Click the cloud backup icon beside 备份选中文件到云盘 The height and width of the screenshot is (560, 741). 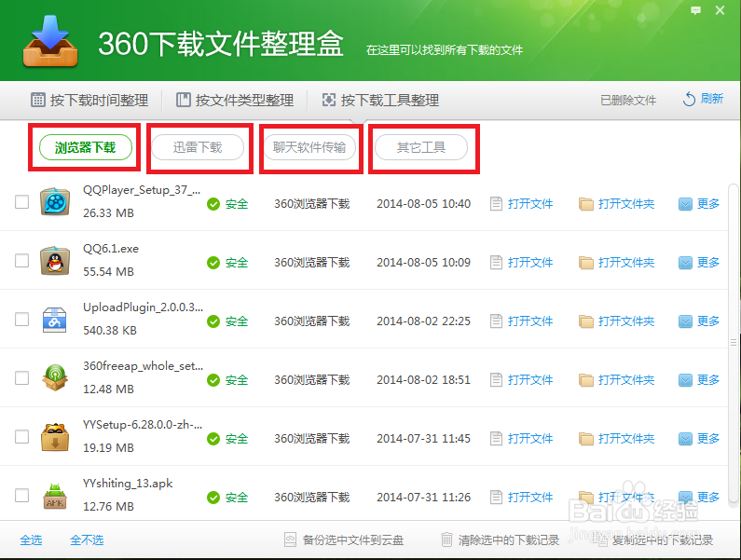pyautogui.click(x=290, y=540)
